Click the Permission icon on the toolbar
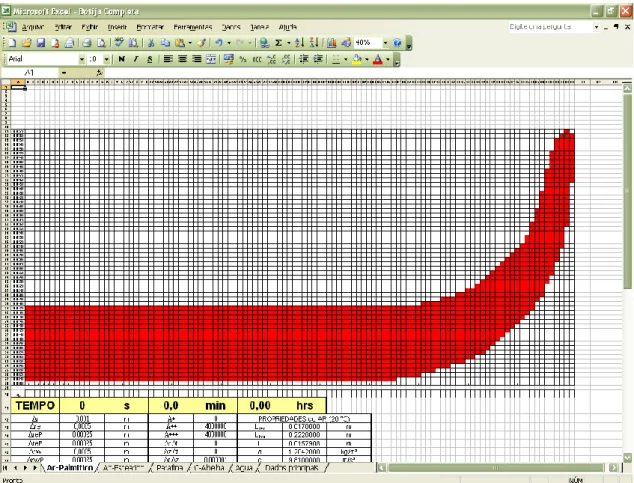This screenshot has width=634, height=483. click(55, 43)
